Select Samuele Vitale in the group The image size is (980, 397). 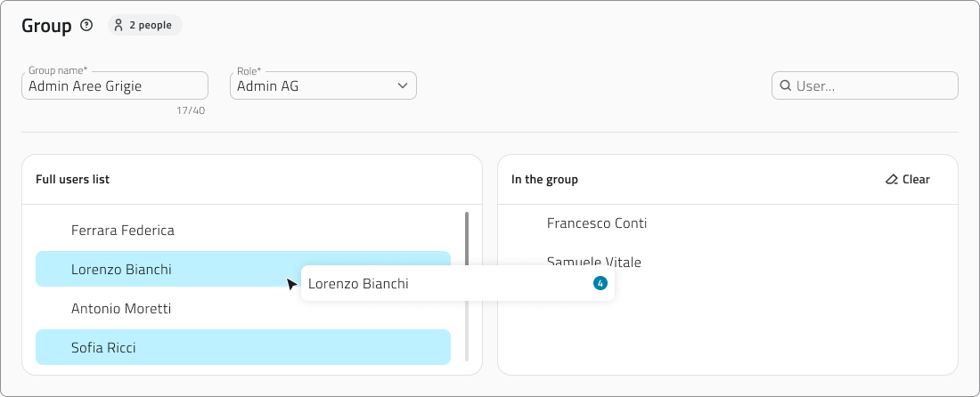[x=594, y=262]
